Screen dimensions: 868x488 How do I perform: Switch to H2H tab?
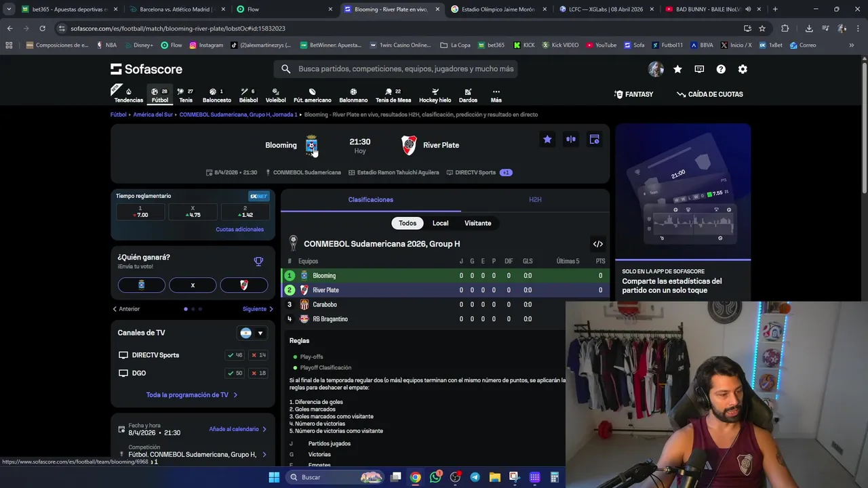click(535, 200)
